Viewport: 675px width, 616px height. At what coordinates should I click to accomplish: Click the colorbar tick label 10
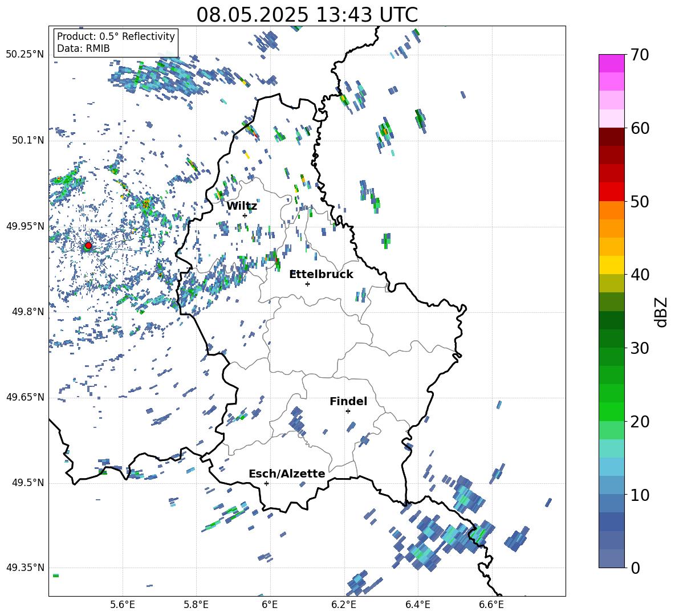pyautogui.click(x=640, y=495)
